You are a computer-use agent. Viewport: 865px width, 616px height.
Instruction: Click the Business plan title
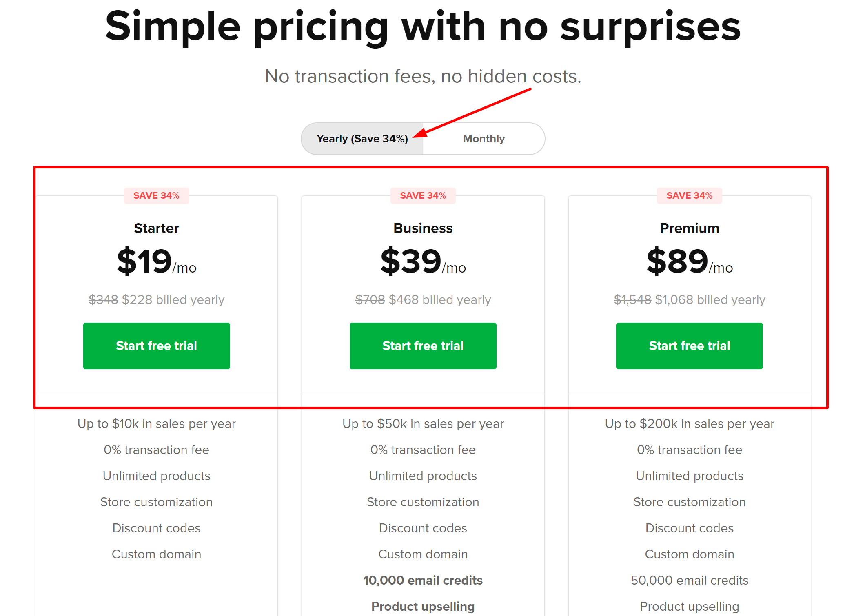(423, 228)
